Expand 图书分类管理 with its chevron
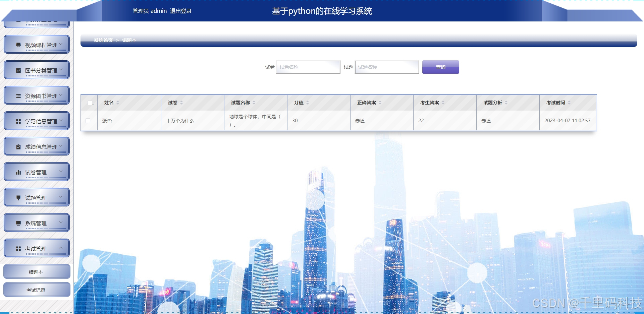Viewport: 644px width, 314px height. coord(61,69)
